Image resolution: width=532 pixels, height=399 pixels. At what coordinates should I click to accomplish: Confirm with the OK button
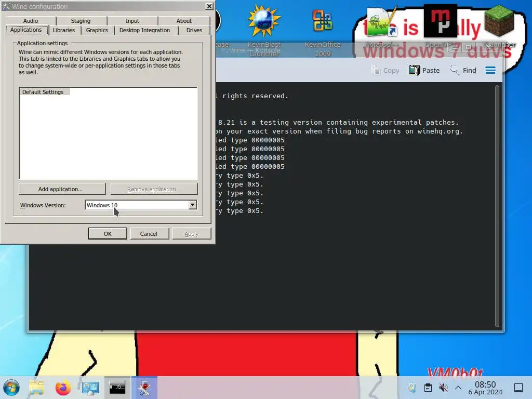tap(108, 233)
